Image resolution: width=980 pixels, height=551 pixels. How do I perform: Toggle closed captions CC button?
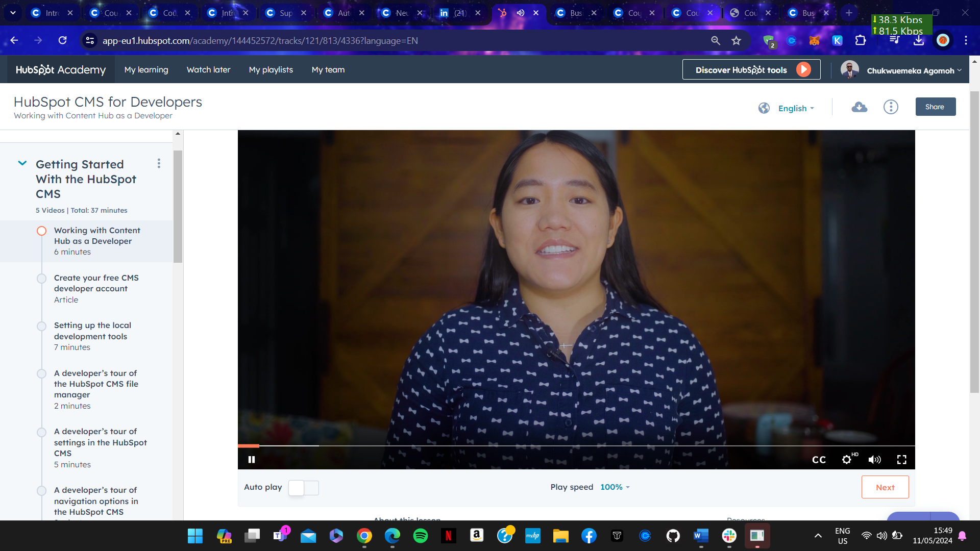[819, 460]
